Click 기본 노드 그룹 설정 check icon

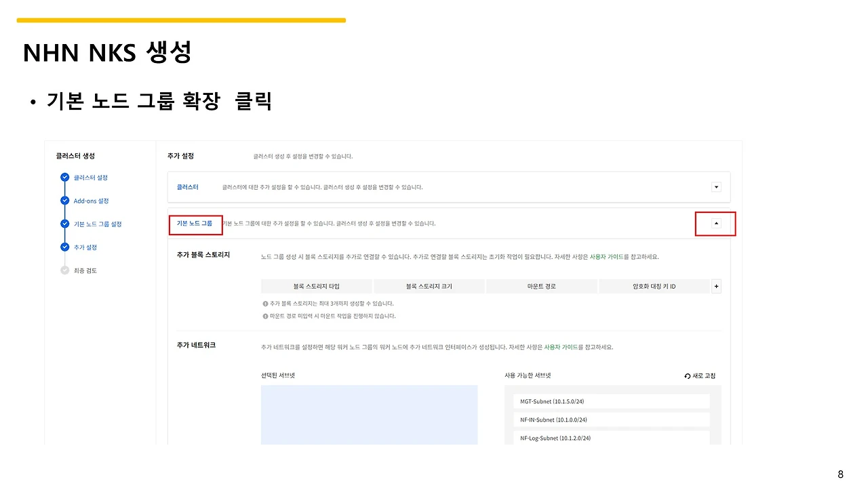(x=64, y=224)
